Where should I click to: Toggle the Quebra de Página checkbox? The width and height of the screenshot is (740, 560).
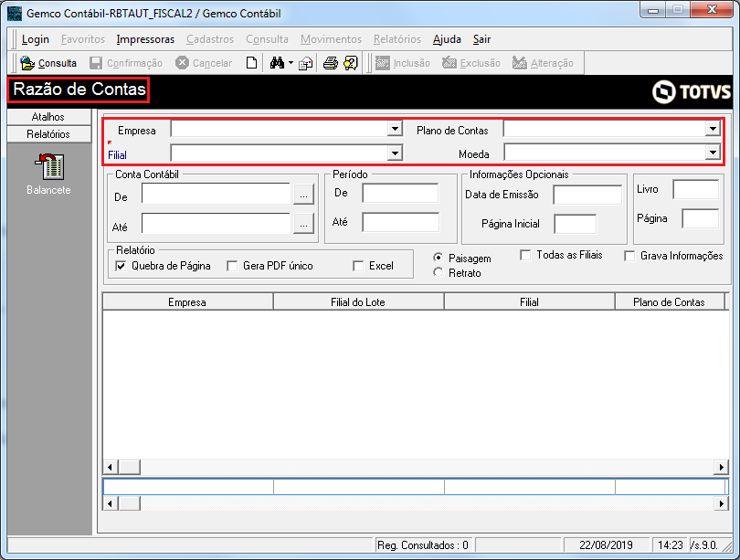point(121,266)
